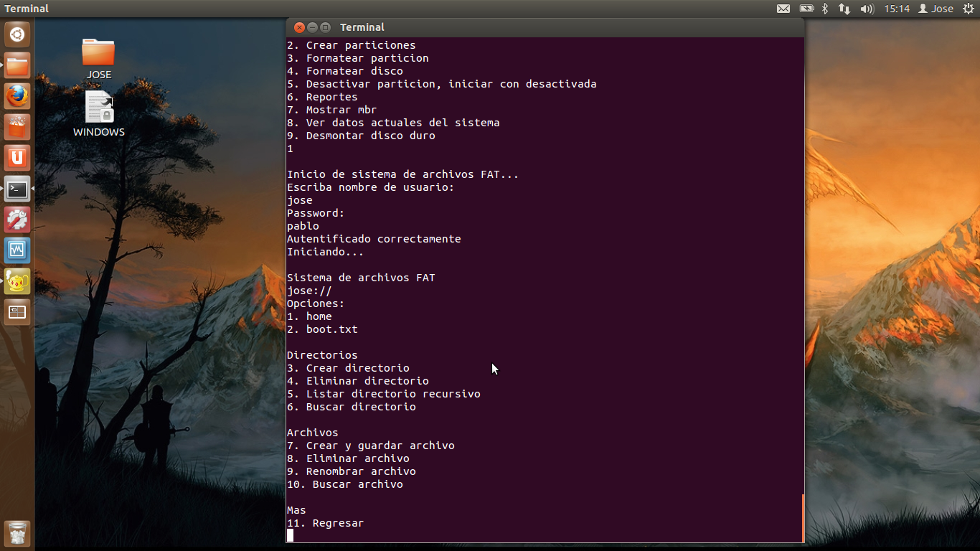
Task: Click the line 'Escriba nombre de usuario:'
Action: click(370, 187)
